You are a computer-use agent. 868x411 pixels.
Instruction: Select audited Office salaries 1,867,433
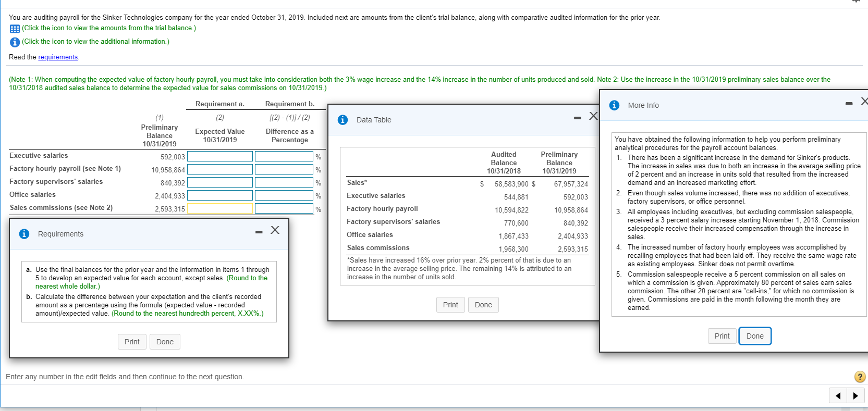(x=514, y=236)
